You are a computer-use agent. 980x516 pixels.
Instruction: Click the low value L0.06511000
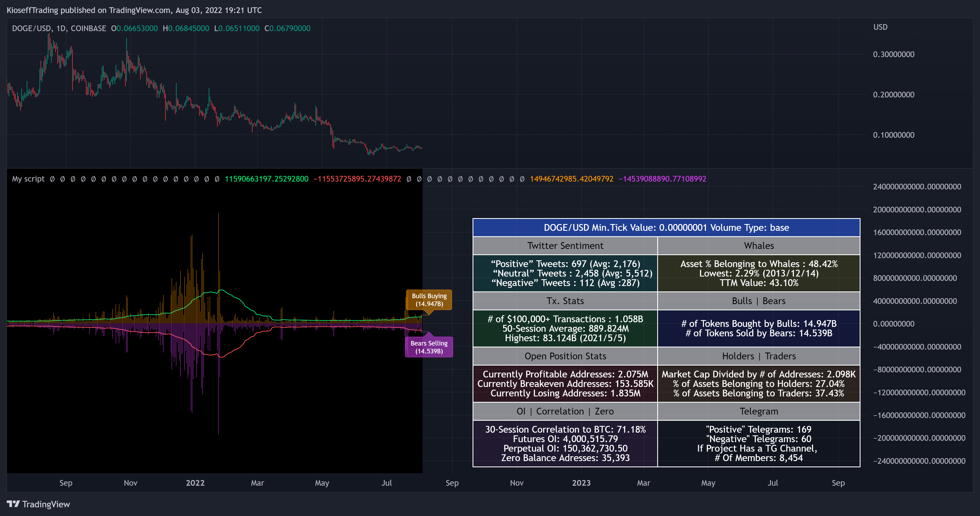pos(237,29)
